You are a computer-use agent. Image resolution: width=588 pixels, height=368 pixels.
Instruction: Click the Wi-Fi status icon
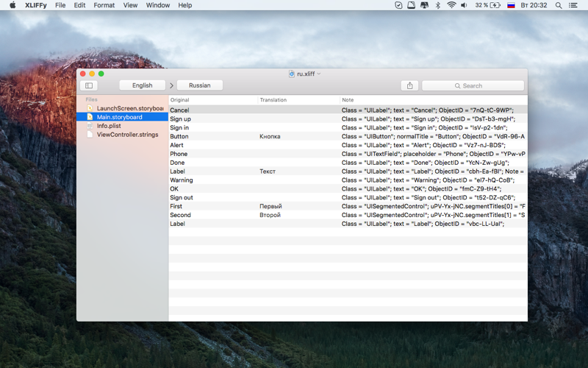coord(451,5)
